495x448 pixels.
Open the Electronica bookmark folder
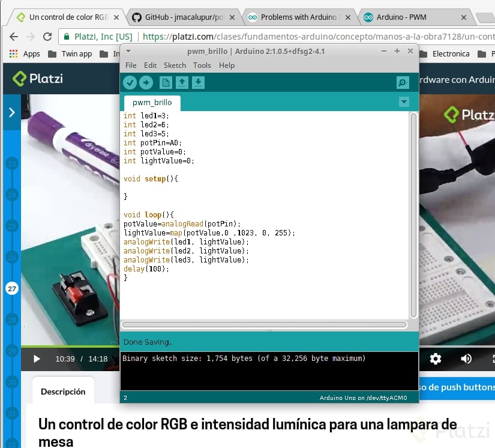[446, 53]
